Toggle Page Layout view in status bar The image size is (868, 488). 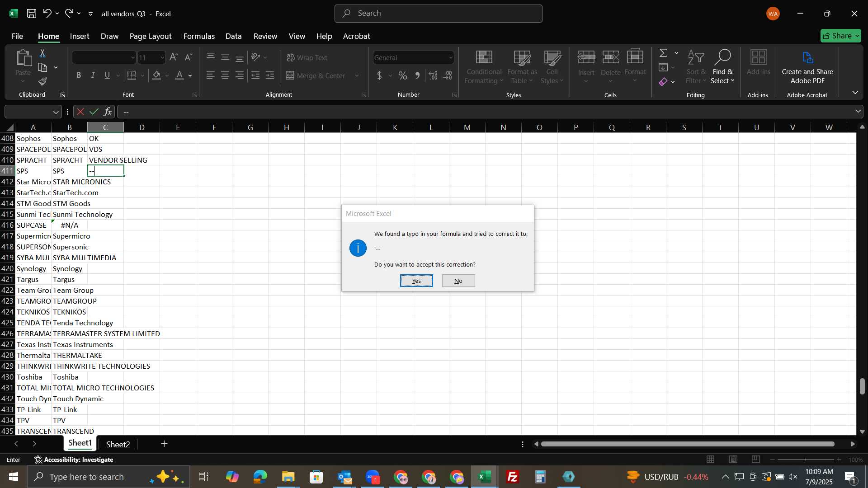(x=733, y=460)
